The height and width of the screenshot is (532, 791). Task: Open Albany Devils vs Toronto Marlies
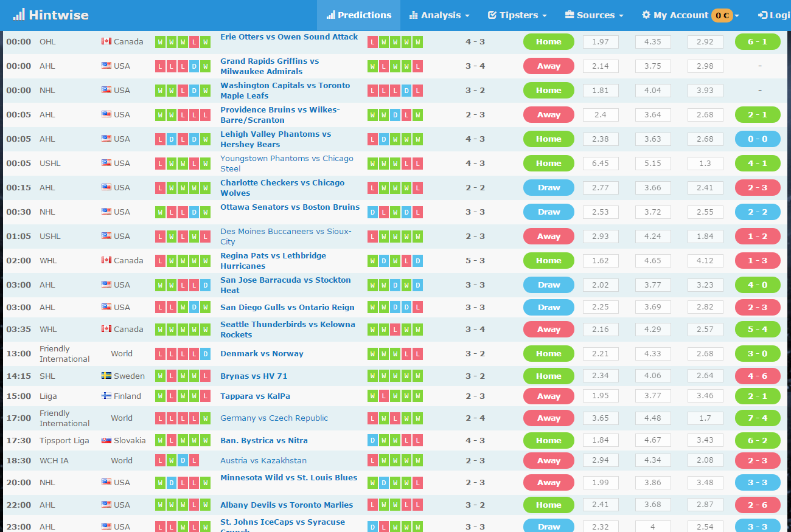[287, 505]
